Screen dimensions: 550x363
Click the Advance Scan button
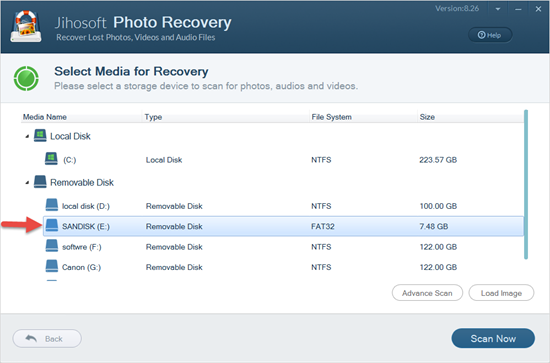427,293
